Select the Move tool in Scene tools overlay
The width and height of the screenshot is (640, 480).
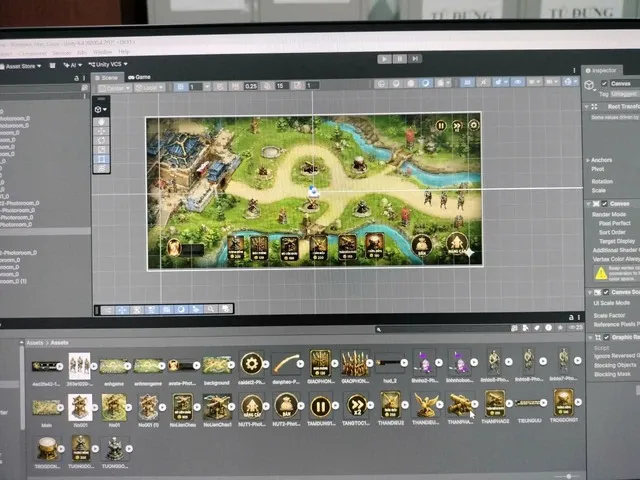pyautogui.click(x=102, y=131)
